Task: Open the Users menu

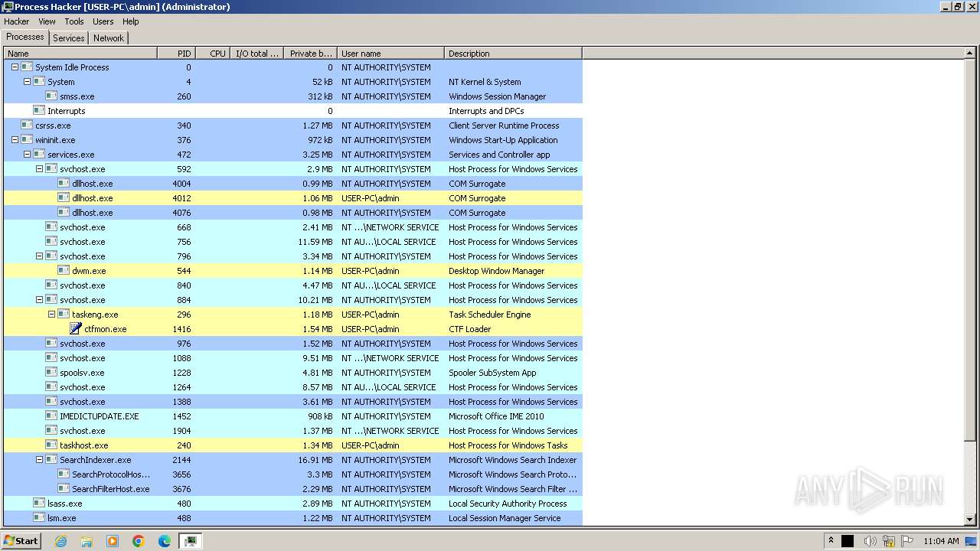Action: tap(103, 21)
